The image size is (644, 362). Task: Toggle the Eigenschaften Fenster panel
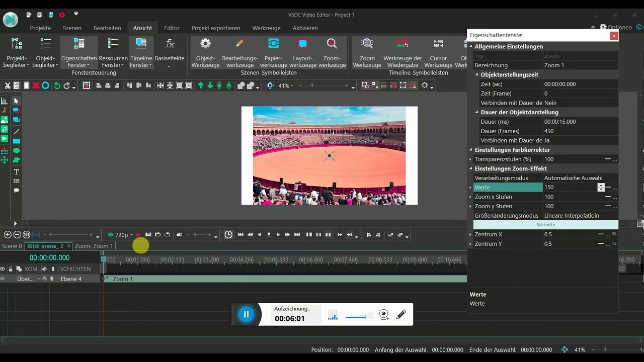click(x=79, y=50)
